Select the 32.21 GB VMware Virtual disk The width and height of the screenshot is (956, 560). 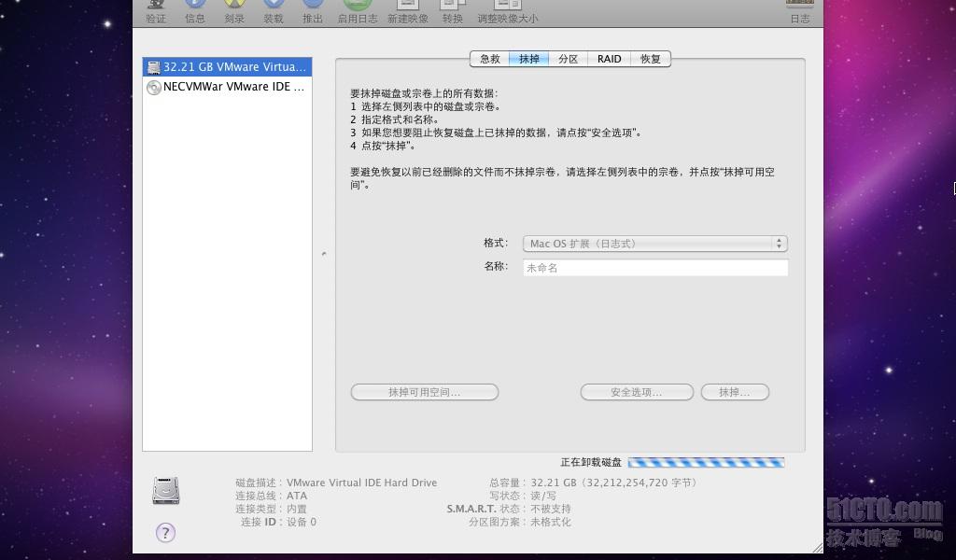(228, 67)
